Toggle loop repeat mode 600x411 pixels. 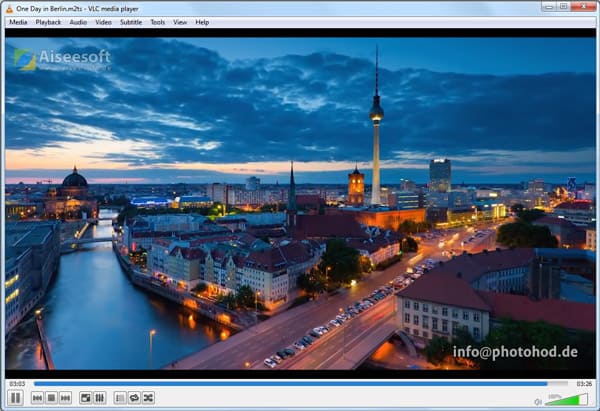click(134, 398)
